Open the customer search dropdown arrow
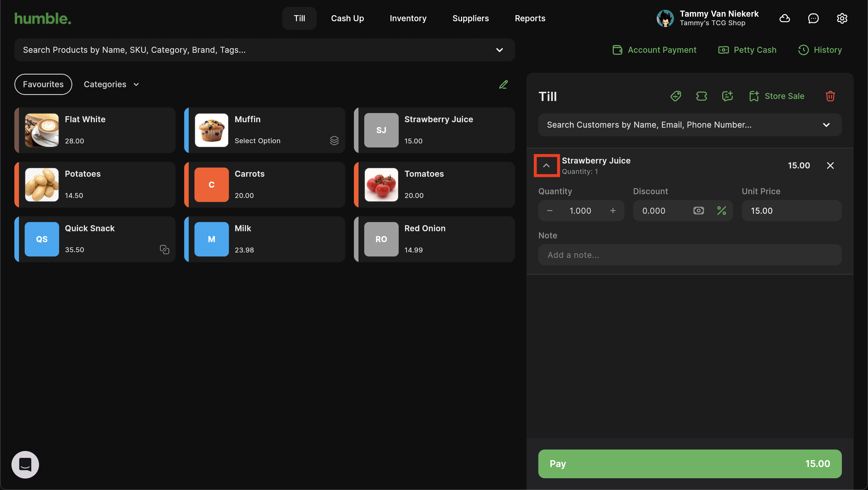Image resolution: width=868 pixels, height=490 pixels. tap(826, 125)
